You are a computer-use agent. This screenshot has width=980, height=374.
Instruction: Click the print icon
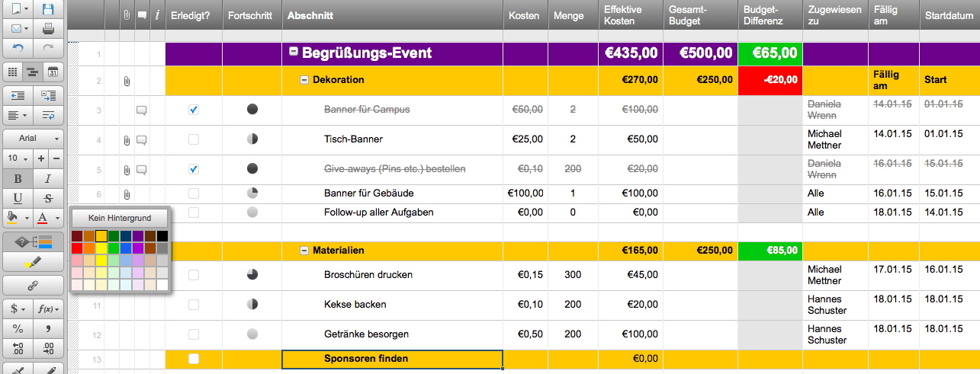tap(48, 29)
